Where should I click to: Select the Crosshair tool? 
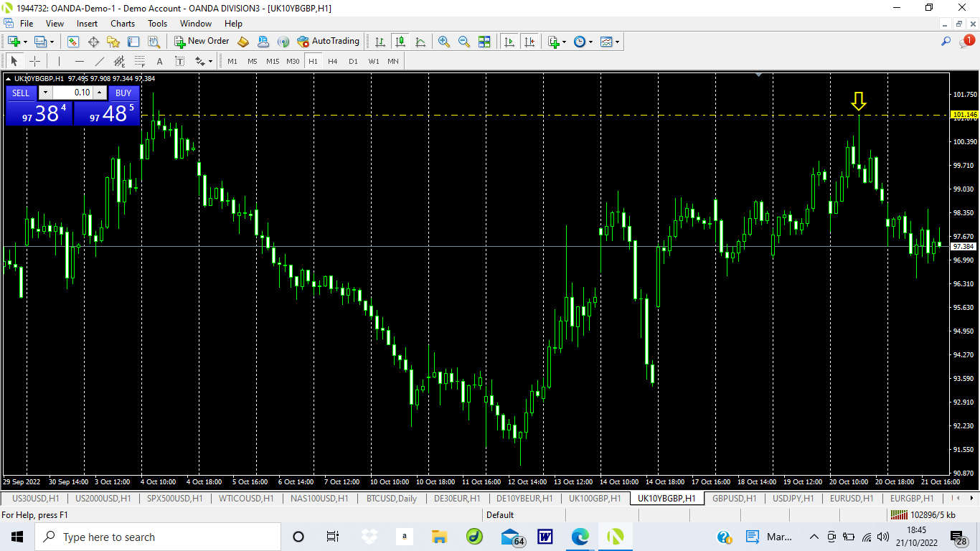click(x=34, y=60)
